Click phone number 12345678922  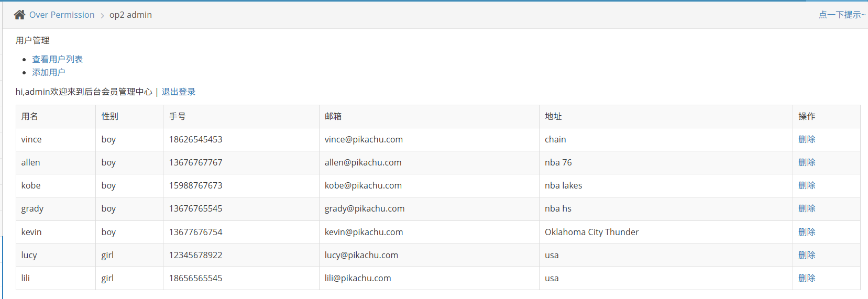(196, 255)
